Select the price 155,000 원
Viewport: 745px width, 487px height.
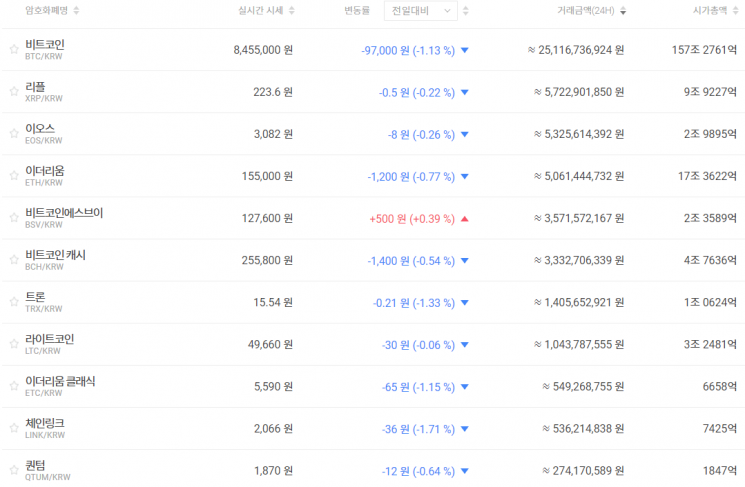267,176
